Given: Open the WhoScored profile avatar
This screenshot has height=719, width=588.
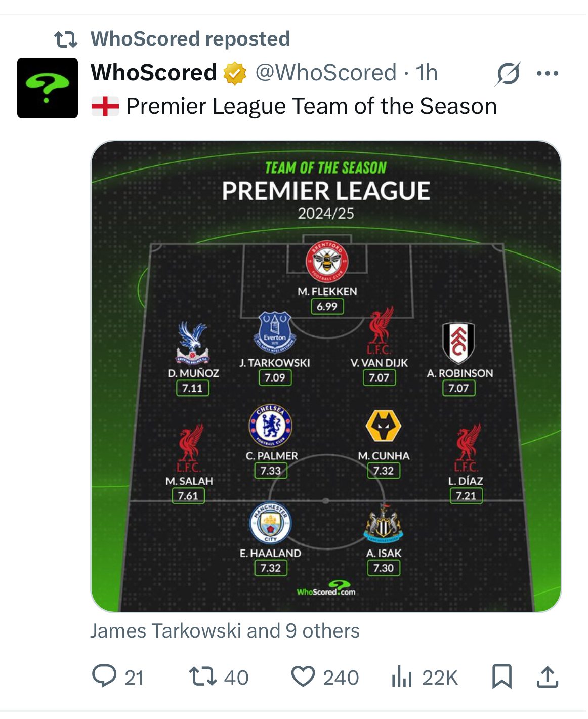Looking at the screenshot, I should (48, 88).
